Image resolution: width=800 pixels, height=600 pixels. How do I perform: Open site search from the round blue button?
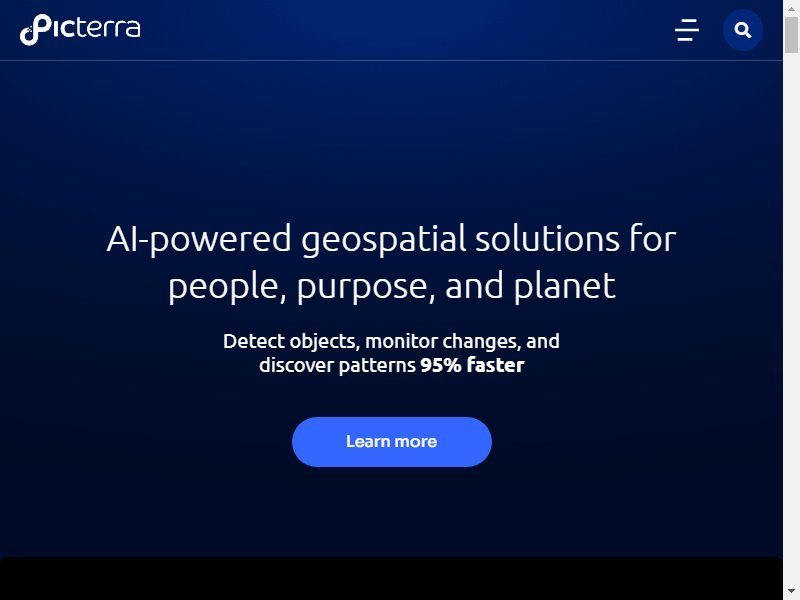(742, 30)
